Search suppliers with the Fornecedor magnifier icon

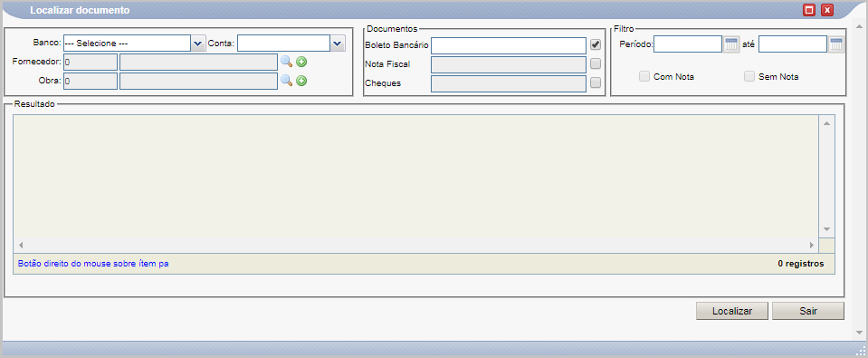(286, 62)
